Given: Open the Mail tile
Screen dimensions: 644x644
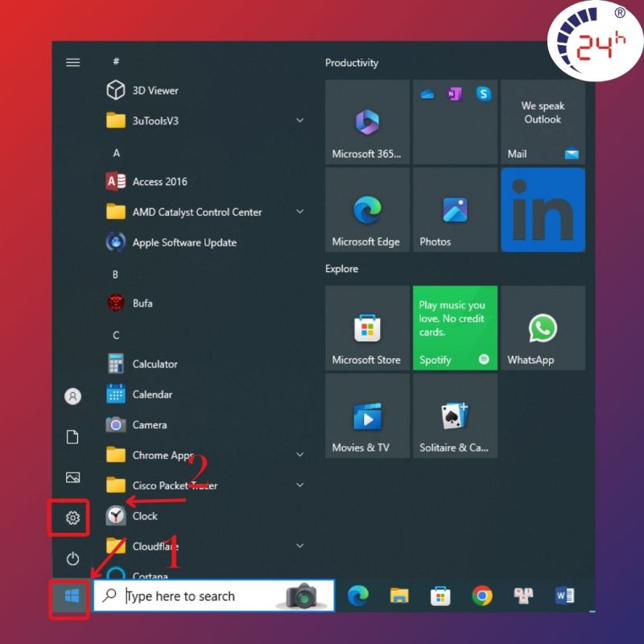Looking at the screenshot, I should [x=543, y=122].
